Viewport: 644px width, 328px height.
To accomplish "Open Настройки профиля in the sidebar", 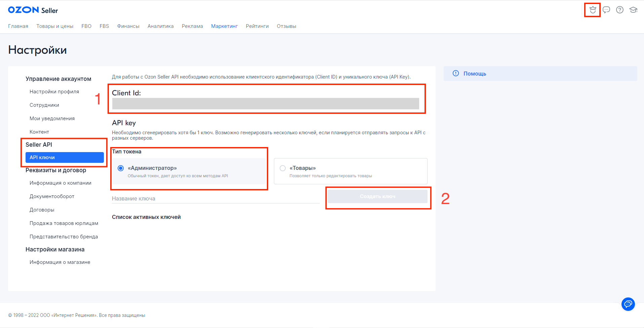I will [x=54, y=92].
